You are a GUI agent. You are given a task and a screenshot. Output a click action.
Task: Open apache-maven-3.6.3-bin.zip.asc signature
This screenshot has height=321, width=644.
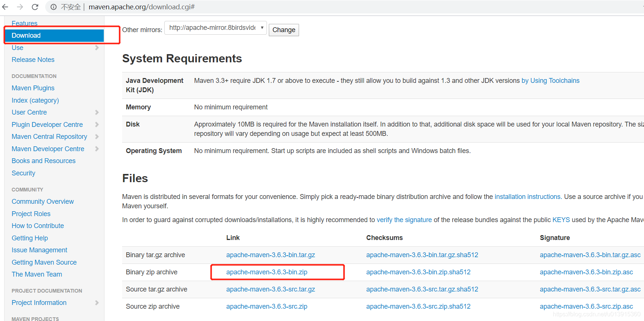coord(586,272)
